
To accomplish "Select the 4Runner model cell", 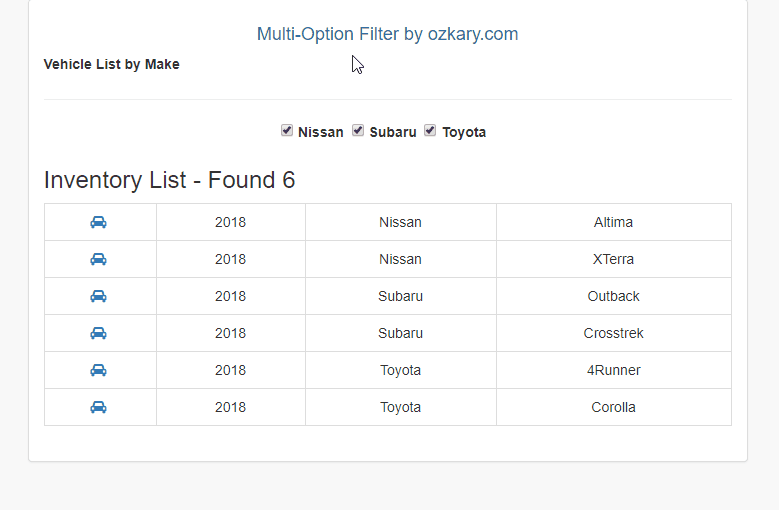I will click(614, 370).
